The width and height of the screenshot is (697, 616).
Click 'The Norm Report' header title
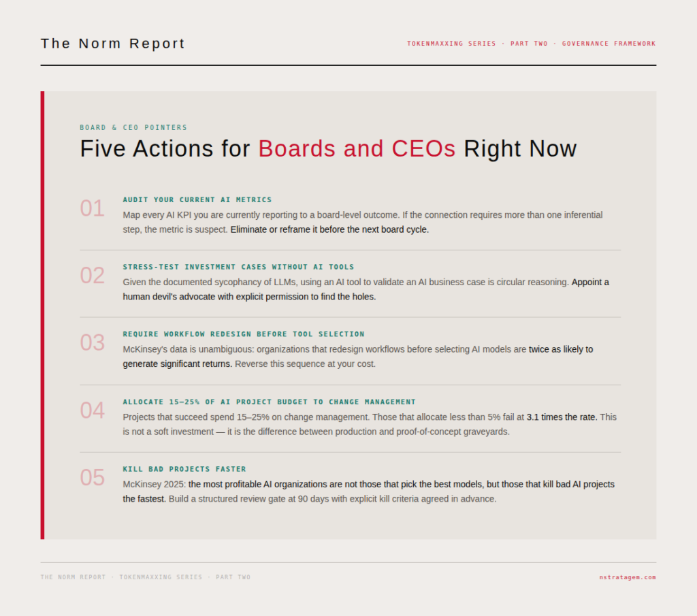point(112,44)
